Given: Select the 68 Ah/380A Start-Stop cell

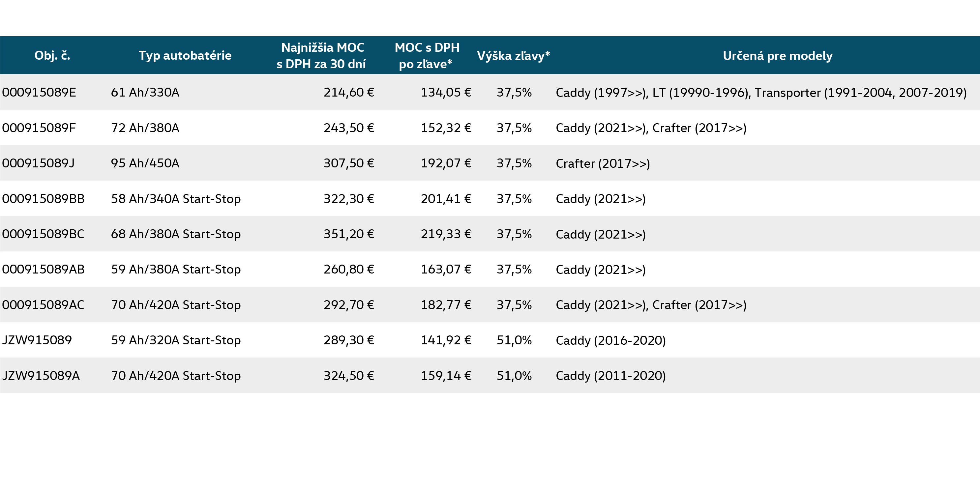Looking at the screenshot, I should click(x=176, y=234).
